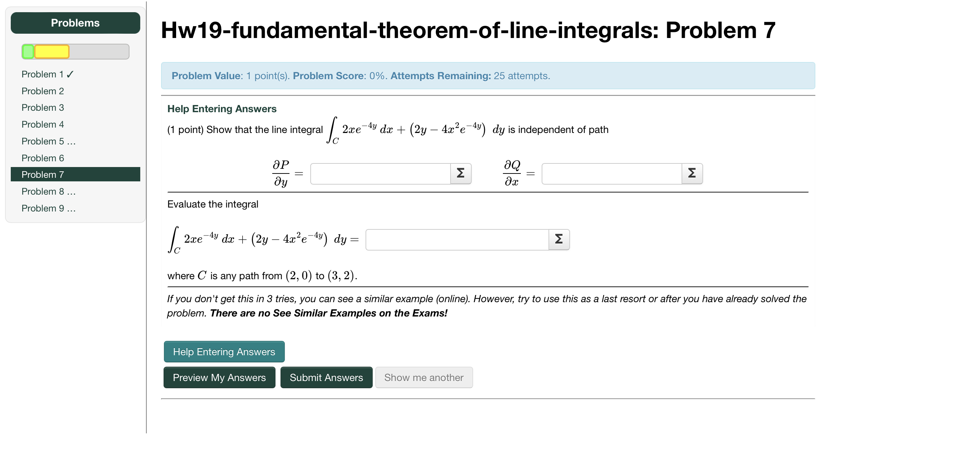Expand Problem 5 using its ellipsis
980x457 pixels.
tap(71, 141)
